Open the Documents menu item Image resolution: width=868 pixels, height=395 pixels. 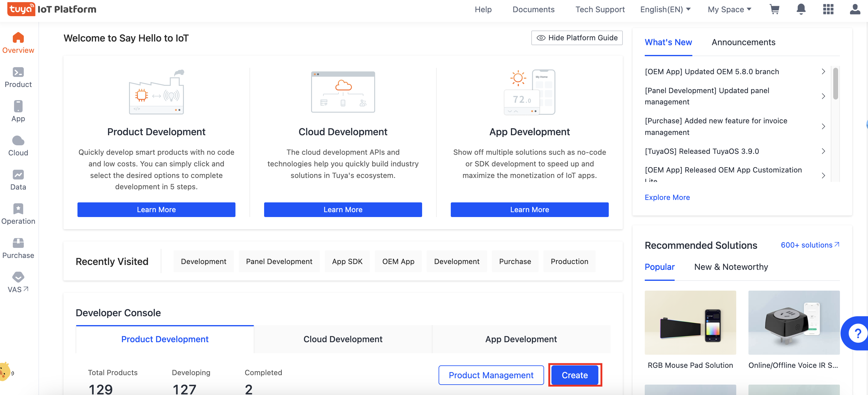tap(533, 9)
